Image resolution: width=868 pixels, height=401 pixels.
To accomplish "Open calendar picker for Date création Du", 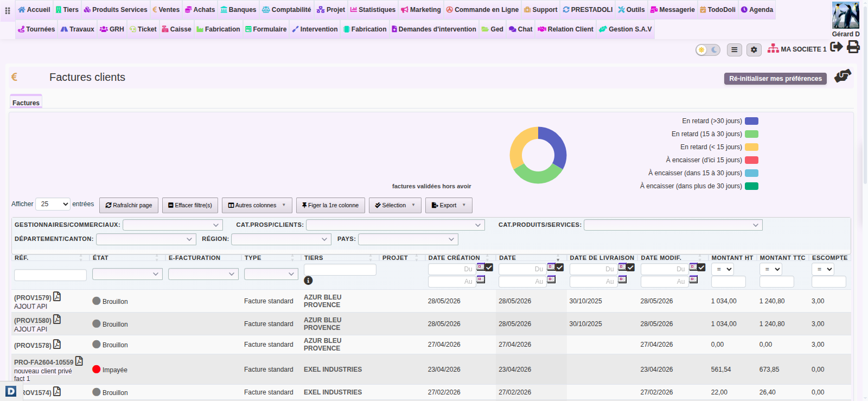I will [x=481, y=266].
